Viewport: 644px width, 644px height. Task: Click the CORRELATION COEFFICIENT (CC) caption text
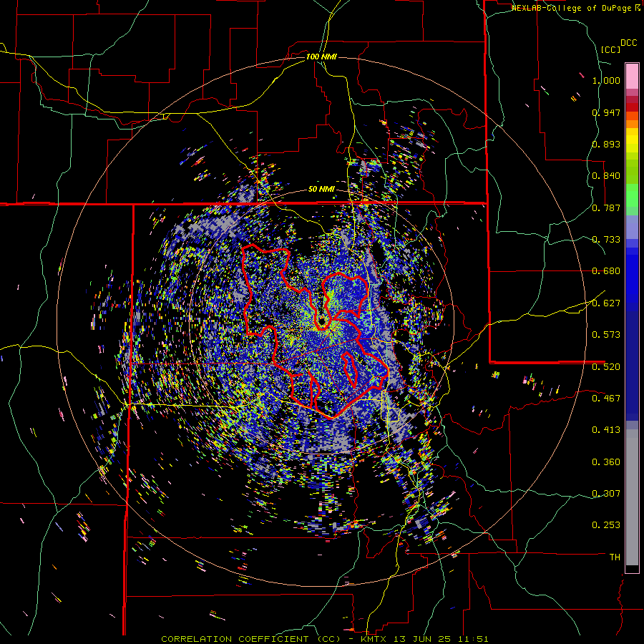coord(251,639)
